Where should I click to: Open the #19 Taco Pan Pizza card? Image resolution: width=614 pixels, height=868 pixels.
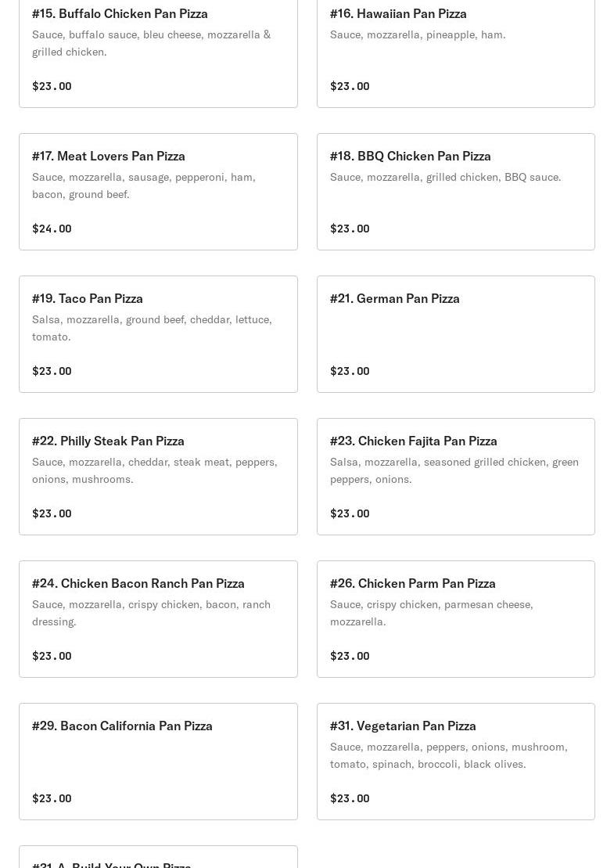[158, 334]
